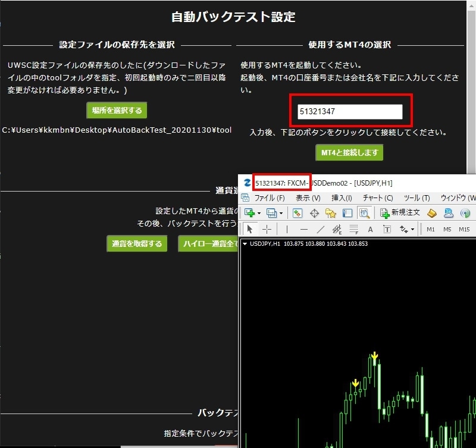Open 表示 (V) menu in MT4
This screenshot has width=476, height=448.
308,198
